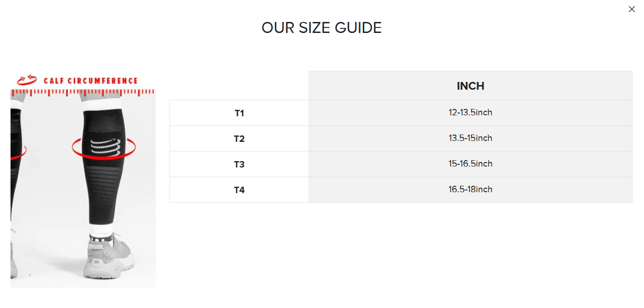Click the "CALF CIRCUMFERENCE" red label
644x308 pixels.
click(91, 81)
